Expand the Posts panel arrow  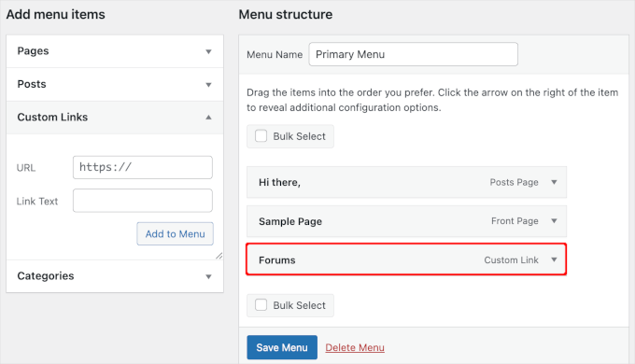208,85
